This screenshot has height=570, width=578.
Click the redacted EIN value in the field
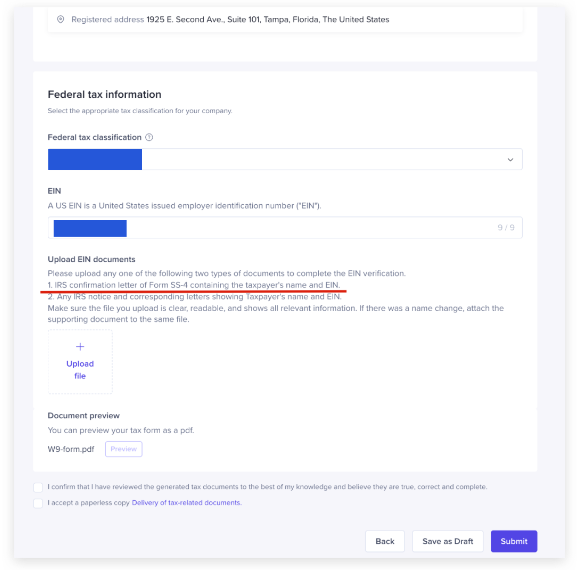90,228
